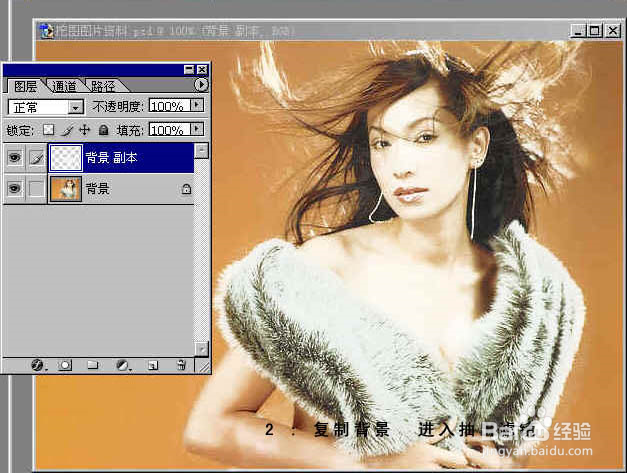The image size is (627, 473).
Task: Toggle lock transparent pixels
Action: (x=48, y=130)
